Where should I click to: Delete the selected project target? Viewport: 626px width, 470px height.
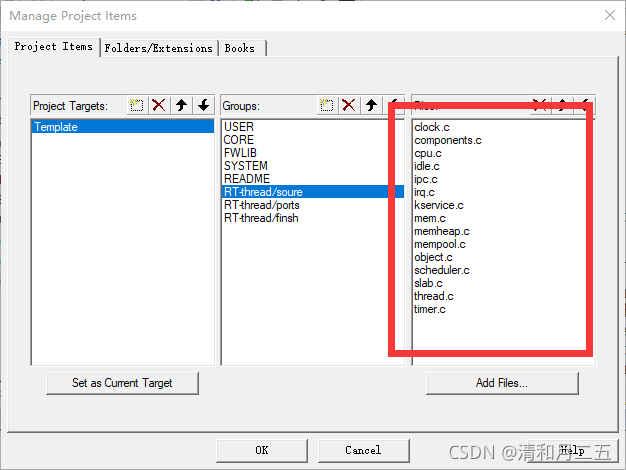point(159,105)
